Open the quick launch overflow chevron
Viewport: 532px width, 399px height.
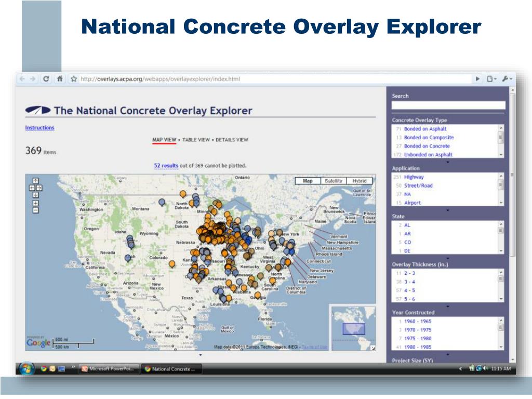click(x=73, y=366)
